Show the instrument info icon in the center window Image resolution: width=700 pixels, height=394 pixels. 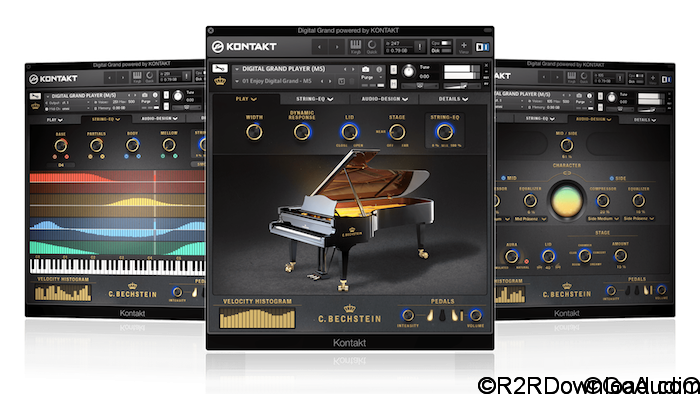tap(379, 69)
